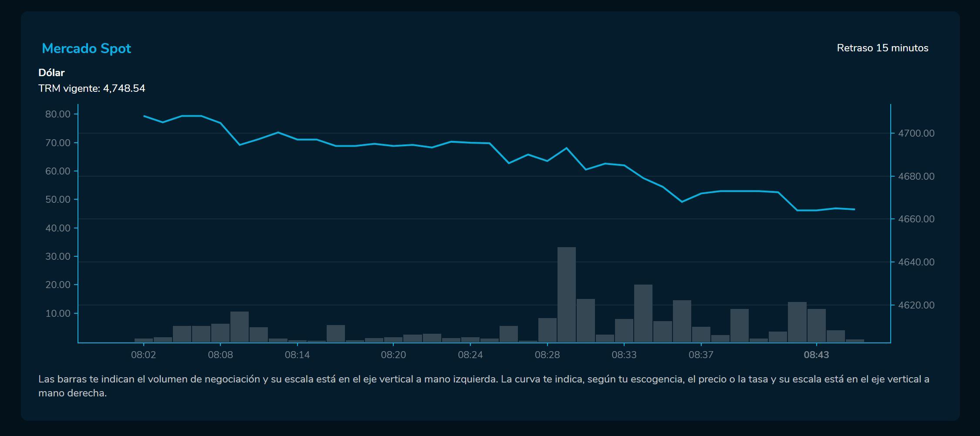Click the 08:14 time axis label
Screen dimensions: 980x436
click(297, 355)
